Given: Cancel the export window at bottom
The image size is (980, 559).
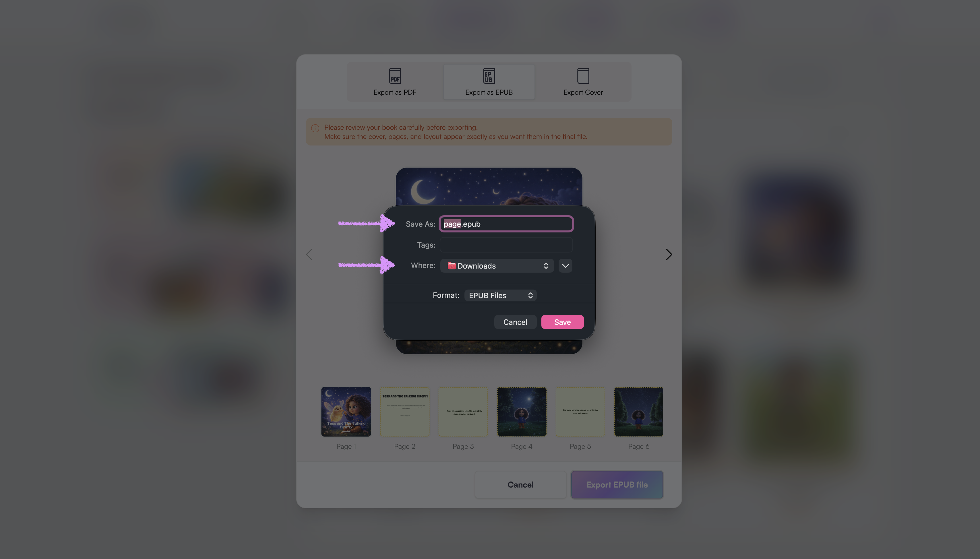Looking at the screenshot, I should coord(520,484).
